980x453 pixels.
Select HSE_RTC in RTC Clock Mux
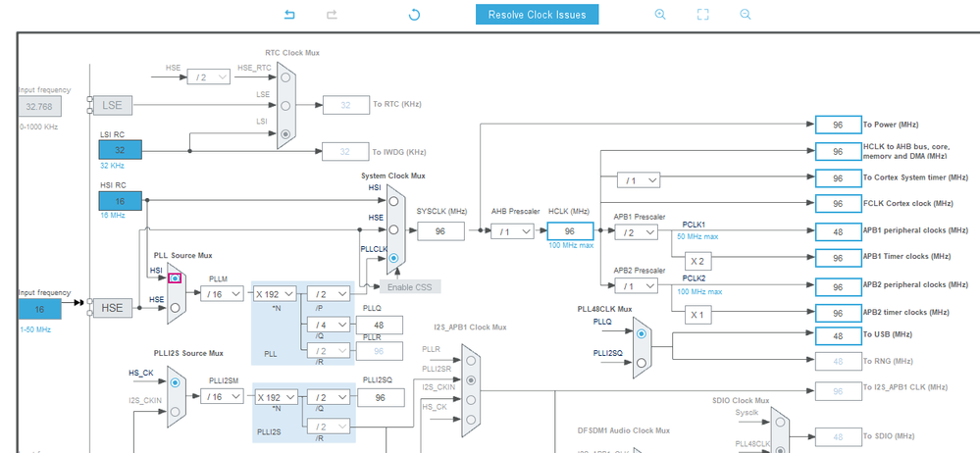coord(285,77)
